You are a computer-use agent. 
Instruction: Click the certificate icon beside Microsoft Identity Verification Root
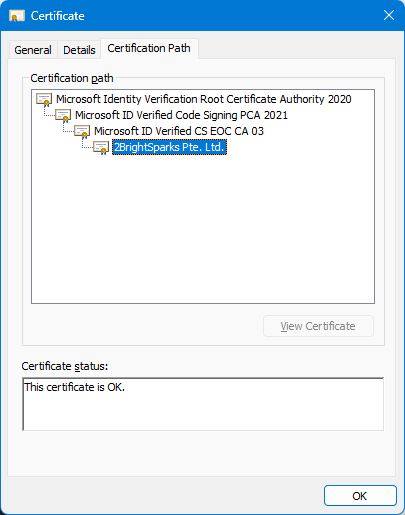[x=44, y=100]
